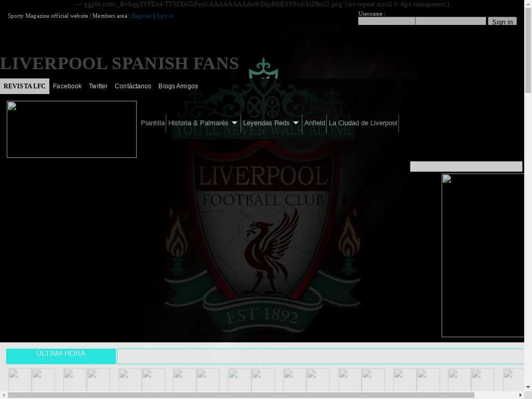The image size is (532, 399).
Task: Open the Facebook tab
Action: 67,86
